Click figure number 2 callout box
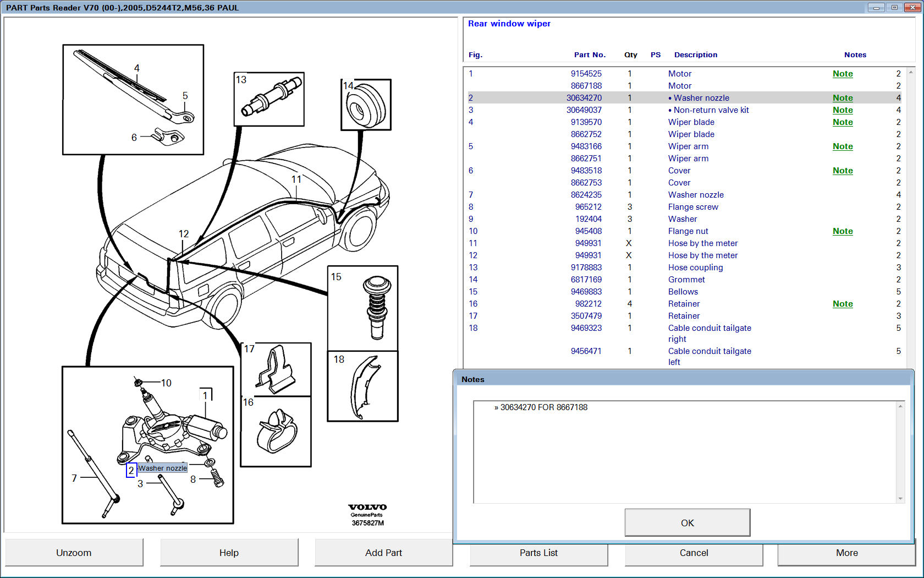 (131, 470)
